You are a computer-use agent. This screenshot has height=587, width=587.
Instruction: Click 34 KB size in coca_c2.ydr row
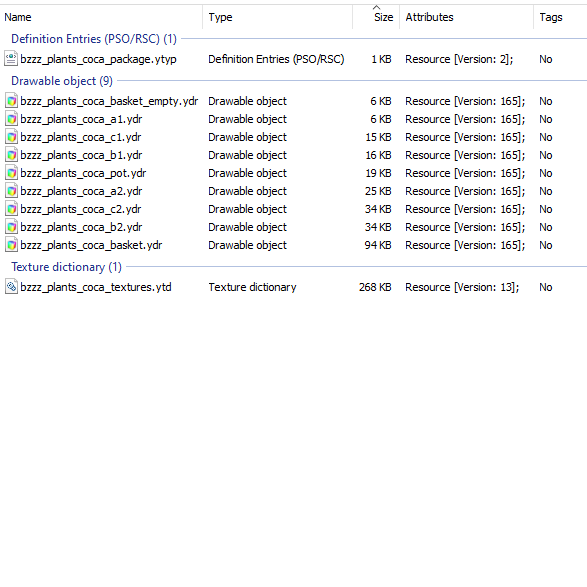coord(378,209)
